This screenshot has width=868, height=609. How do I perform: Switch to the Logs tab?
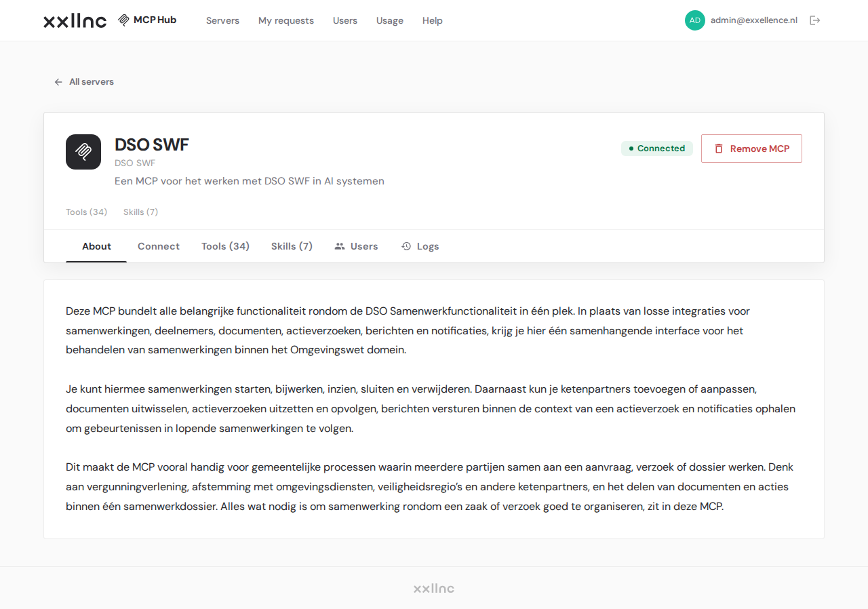click(x=420, y=246)
